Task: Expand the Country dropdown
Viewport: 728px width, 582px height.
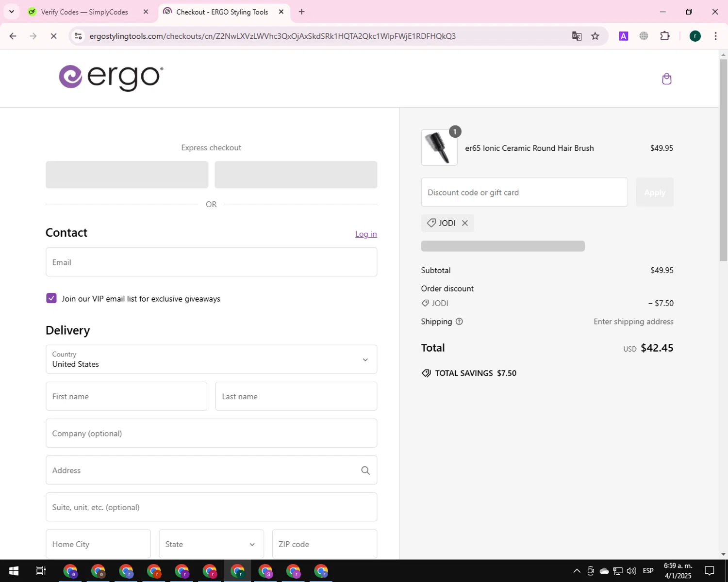Action: (x=211, y=359)
